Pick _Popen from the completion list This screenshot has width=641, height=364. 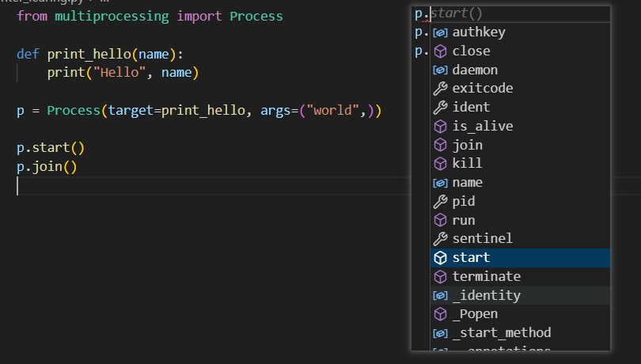click(x=475, y=314)
